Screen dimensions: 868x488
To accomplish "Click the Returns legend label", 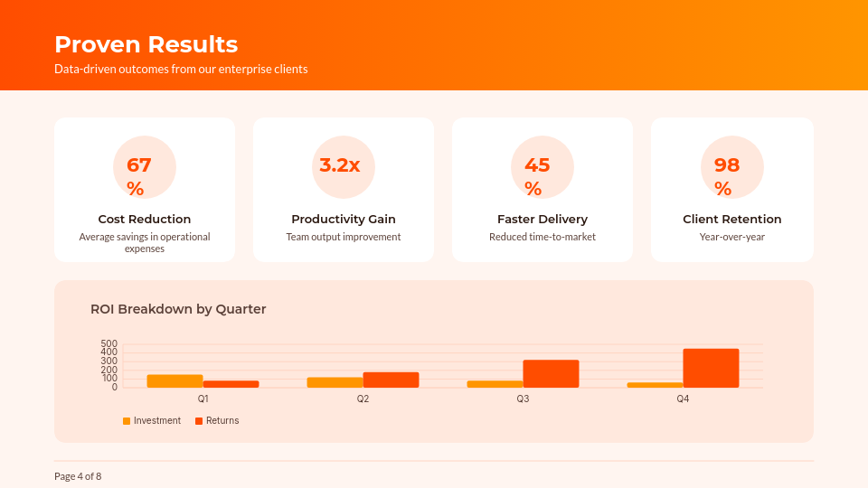I will [x=222, y=421].
